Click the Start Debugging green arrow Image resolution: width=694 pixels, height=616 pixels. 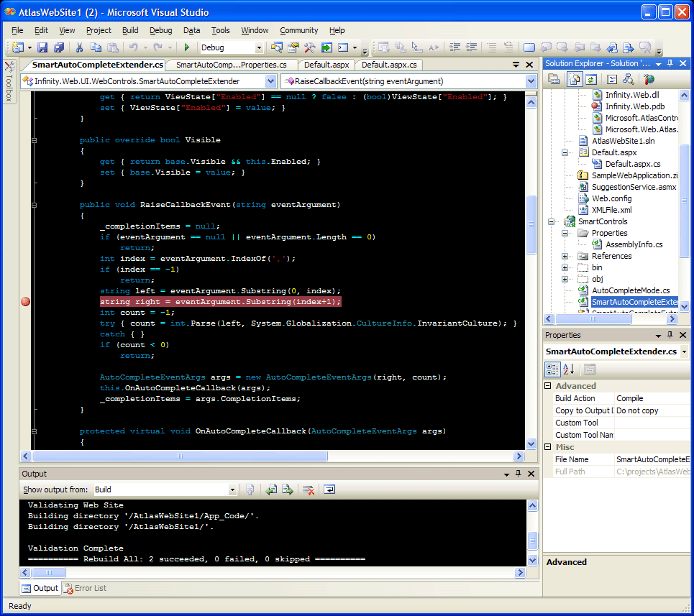[x=186, y=47]
